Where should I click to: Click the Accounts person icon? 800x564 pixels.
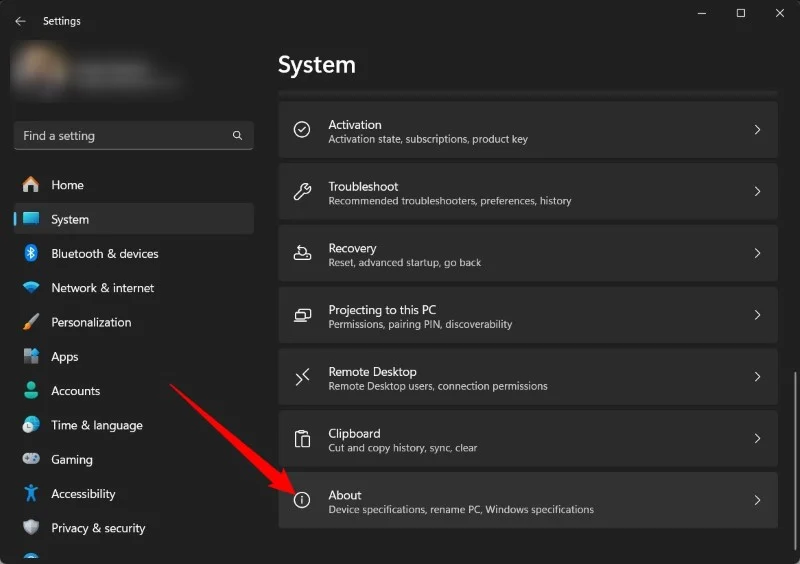pos(31,390)
